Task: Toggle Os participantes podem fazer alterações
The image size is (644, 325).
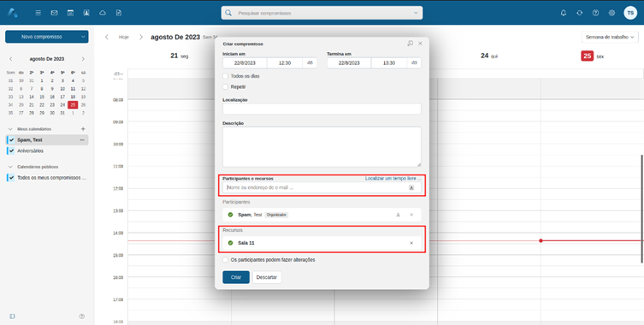Action: (x=225, y=260)
